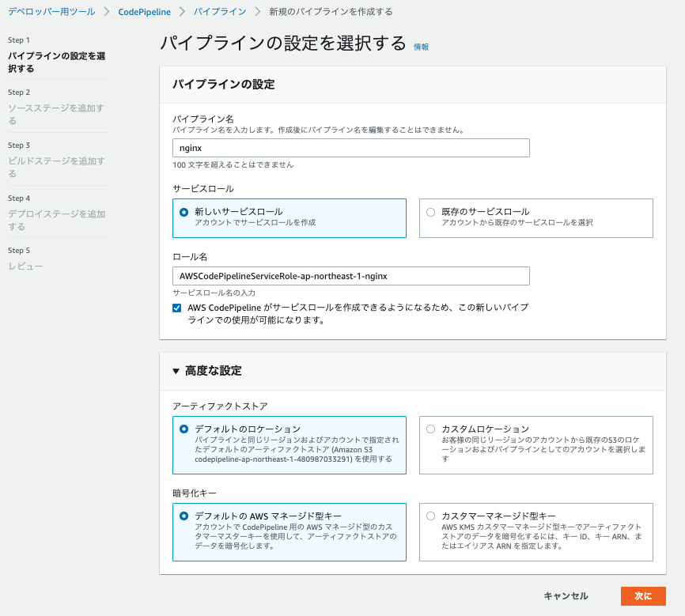Viewport: 685px width, 616px height.
Task: Open the デベロッパー用ツール breadcrumb link
Action: click(51, 12)
